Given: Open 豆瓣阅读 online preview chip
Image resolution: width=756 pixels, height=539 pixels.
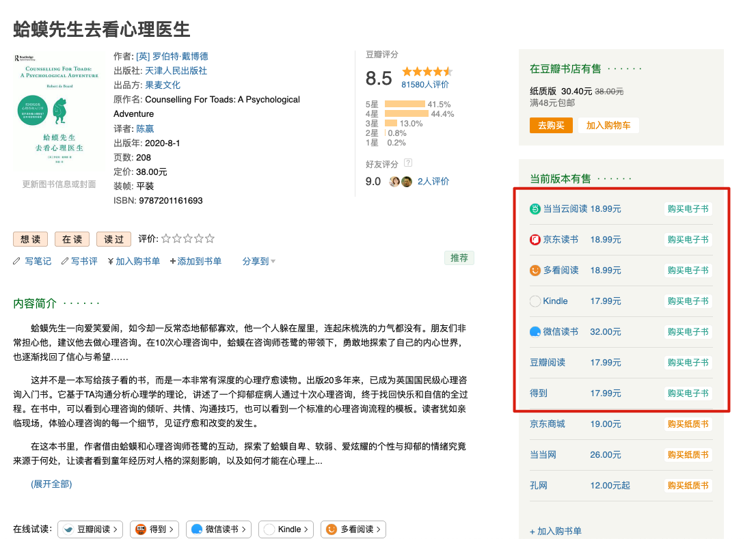Looking at the screenshot, I should (91, 529).
